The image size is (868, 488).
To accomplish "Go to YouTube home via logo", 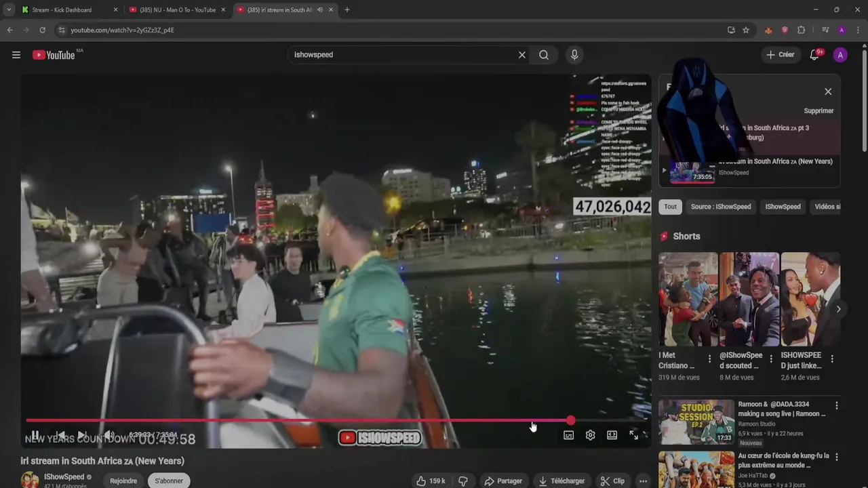I will pyautogui.click(x=54, y=55).
